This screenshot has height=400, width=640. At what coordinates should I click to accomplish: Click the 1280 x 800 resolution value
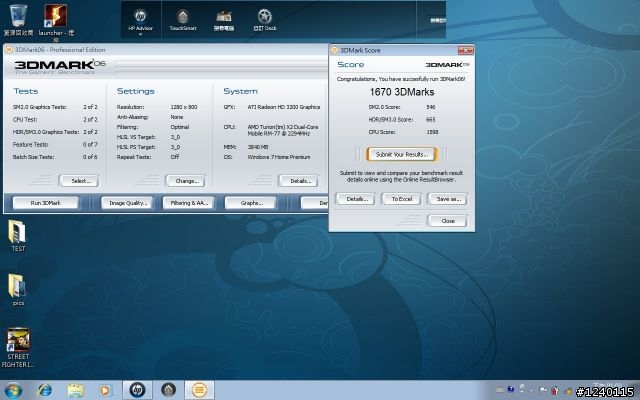(x=184, y=107)
